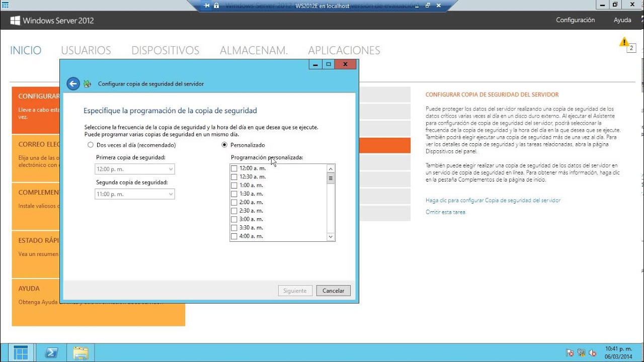Click Cancelar in the wizard
644x362 pixels.
pos(333,291)
